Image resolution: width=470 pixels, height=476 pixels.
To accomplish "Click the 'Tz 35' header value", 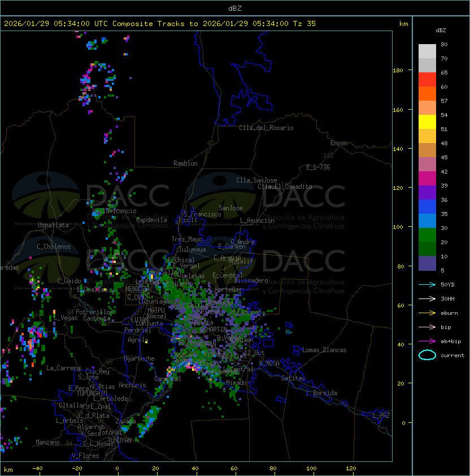I will pos(304,24).
